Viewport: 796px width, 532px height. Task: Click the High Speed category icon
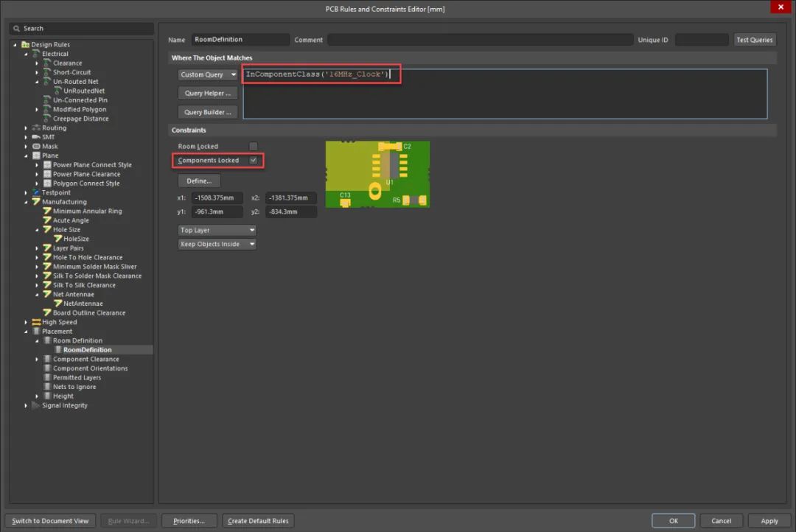pos(36,322)
